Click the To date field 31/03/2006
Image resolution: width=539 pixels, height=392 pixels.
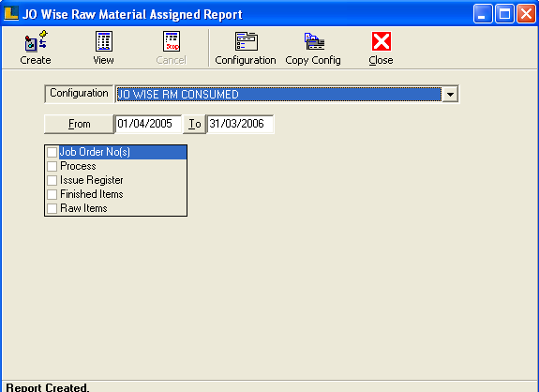(240, 124)
